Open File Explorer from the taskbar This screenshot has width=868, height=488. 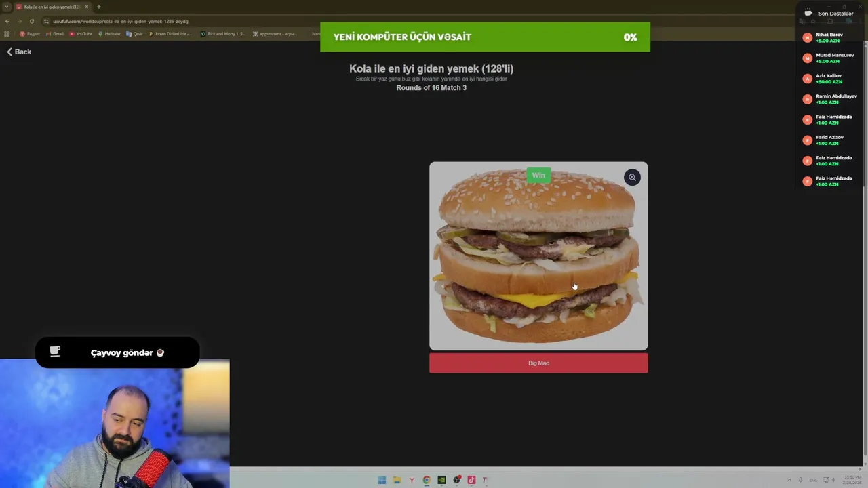coord(397,480)
